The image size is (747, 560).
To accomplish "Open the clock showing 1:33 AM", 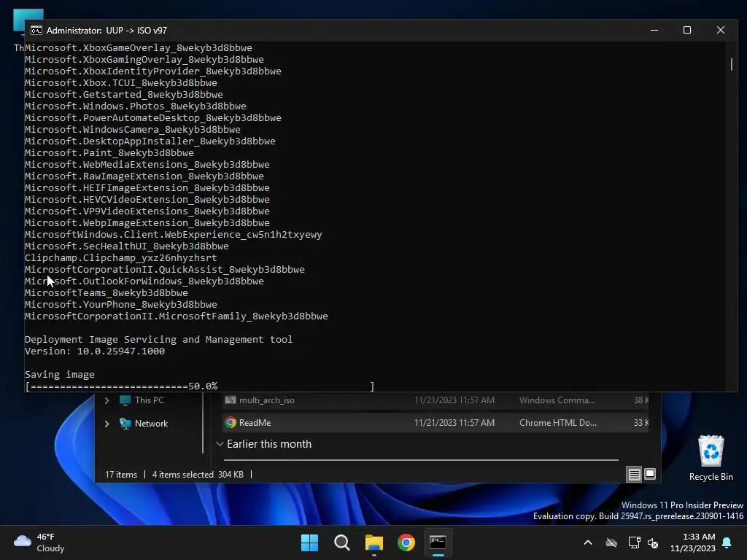I will click(x=693, y=542).
